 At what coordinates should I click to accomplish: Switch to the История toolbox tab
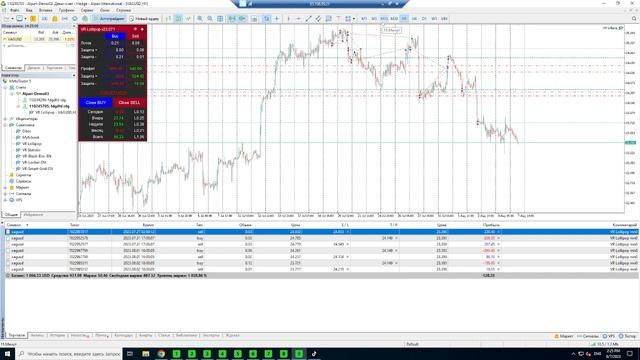57,336
